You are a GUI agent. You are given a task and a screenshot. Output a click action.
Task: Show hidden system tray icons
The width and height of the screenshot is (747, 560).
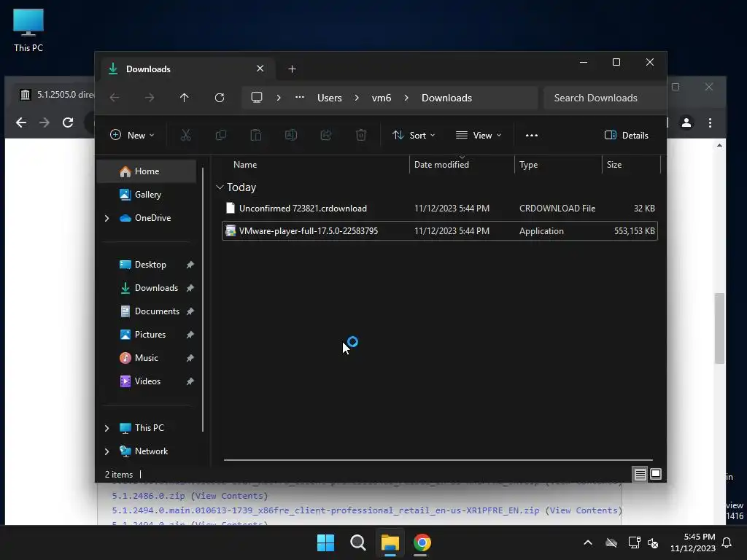pos(588,542)
